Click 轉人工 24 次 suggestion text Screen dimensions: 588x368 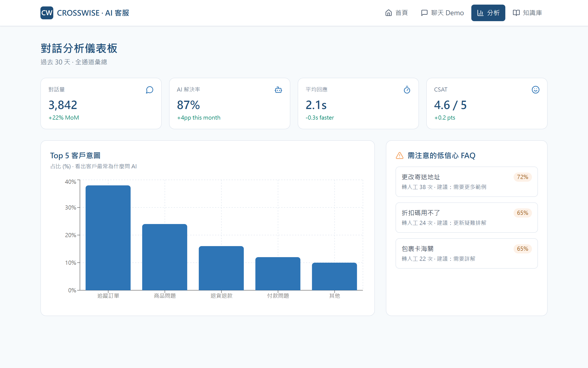point(444,223)
